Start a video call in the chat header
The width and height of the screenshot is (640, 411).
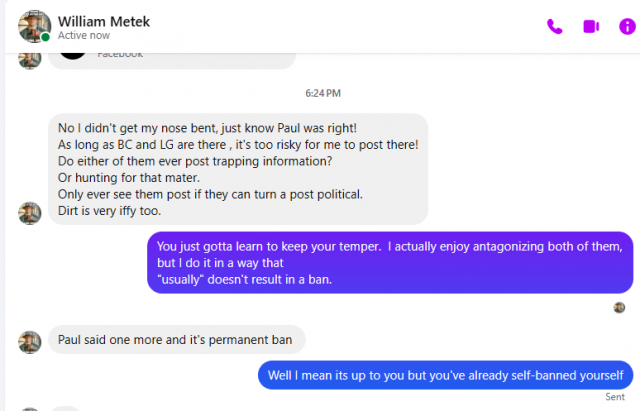[591, 26]
